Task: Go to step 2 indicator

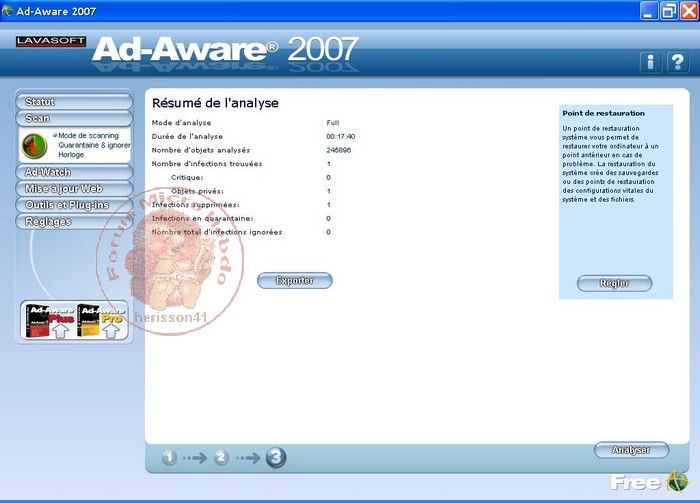Action: point(221,457)
